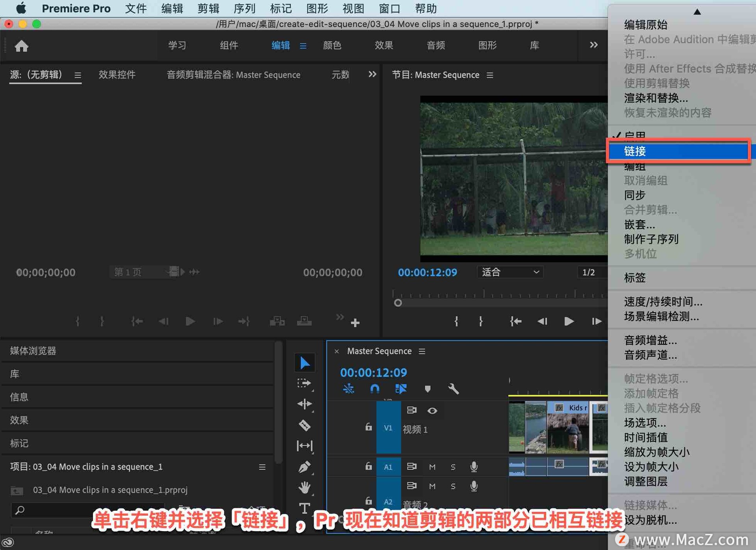Image resolution: width=756 pixels, height=550 pixels.
Task: Enable voice-over record on A2
Action: point(474,486)
